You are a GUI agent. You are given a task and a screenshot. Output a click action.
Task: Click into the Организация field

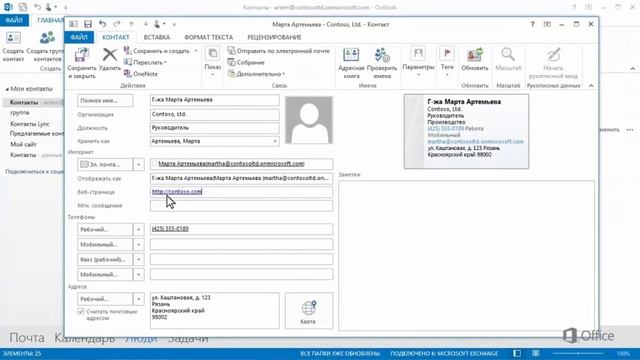click(215, 114)
